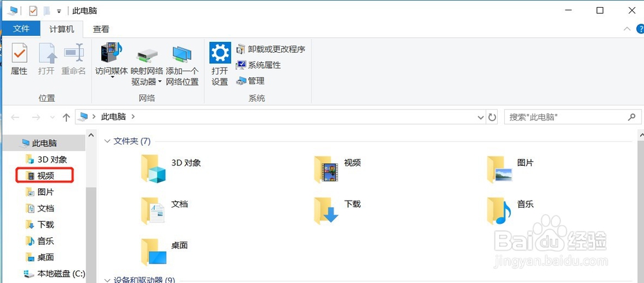The width and height of the screenshot is (644, 283).
Task: Collapse the 文件夹 (7) group
Action: (x=107, y=141)
